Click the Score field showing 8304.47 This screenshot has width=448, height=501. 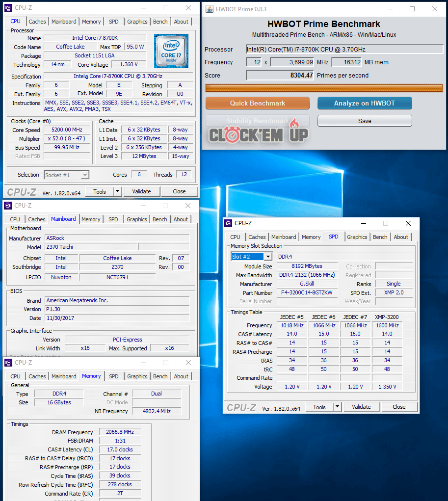click(x=280, y=76)
